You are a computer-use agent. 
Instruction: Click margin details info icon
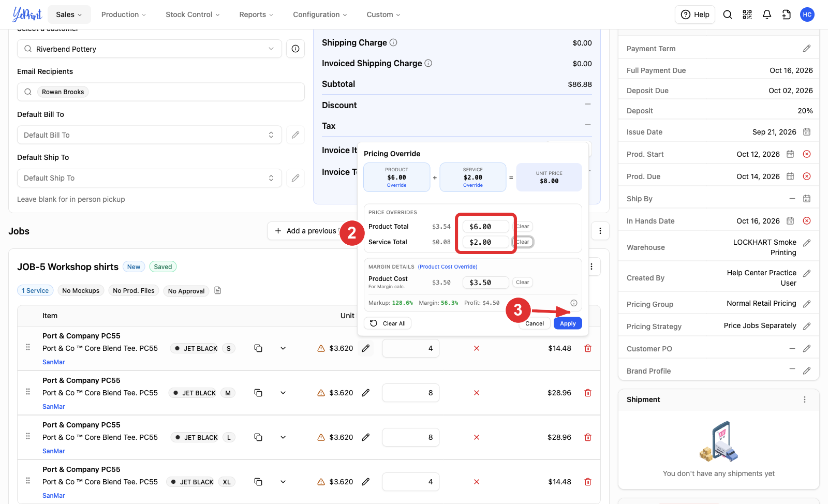coord(574,303)
